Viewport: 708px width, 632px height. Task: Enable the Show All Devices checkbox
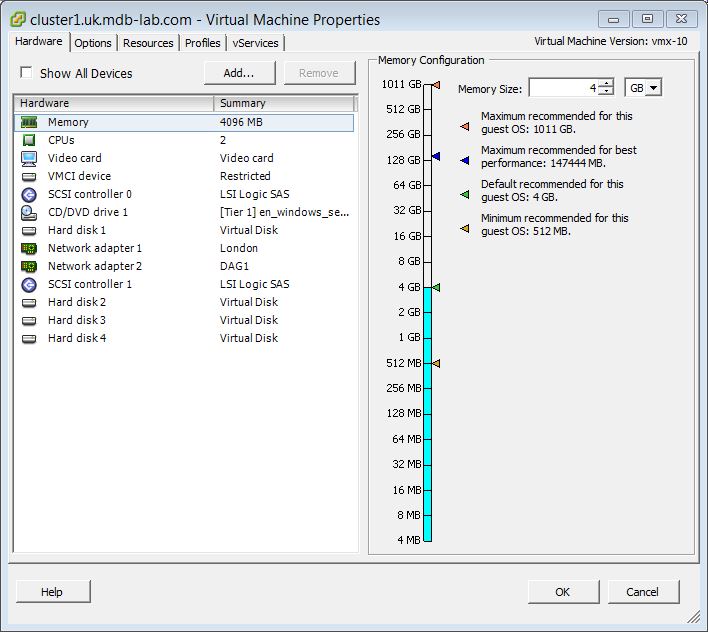click(27, 73)
